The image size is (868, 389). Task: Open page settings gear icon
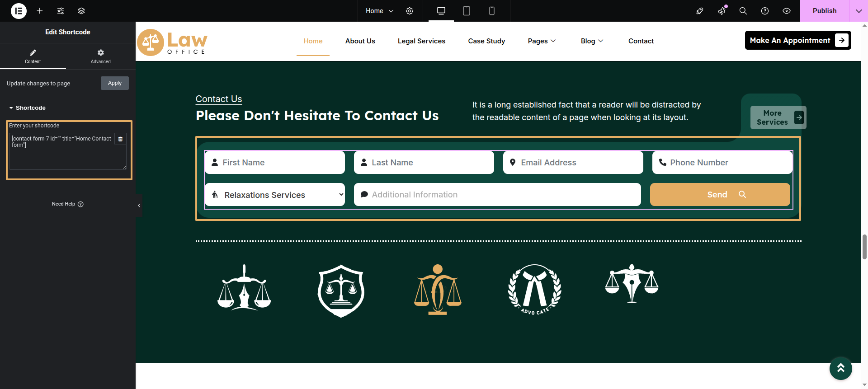[410, 11]
